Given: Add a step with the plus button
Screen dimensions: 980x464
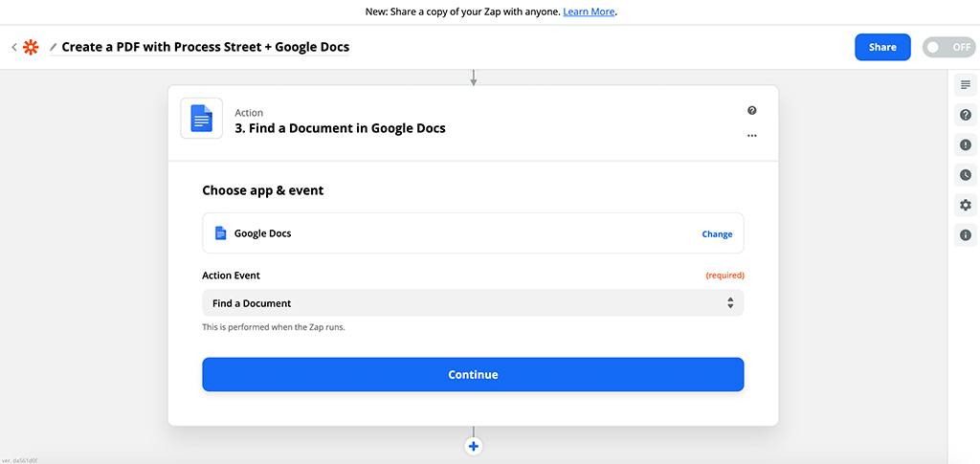Looking at the screenshot, I should pyautogui.click(x=473, y=446).
